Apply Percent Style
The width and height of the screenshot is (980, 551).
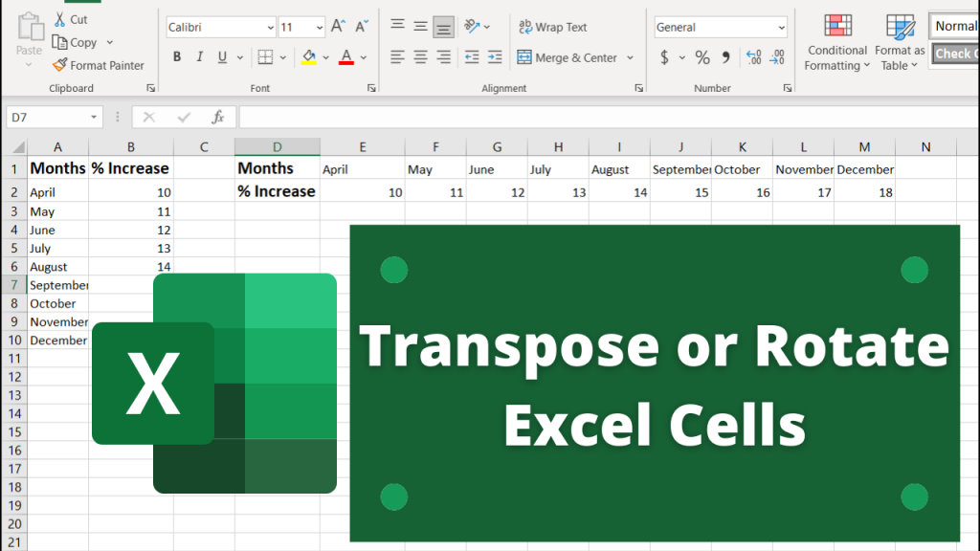pos(702,58)
